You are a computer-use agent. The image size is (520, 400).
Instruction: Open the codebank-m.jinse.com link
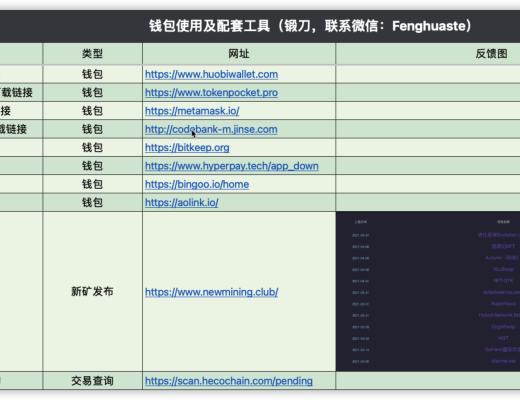tap(211, 129)
